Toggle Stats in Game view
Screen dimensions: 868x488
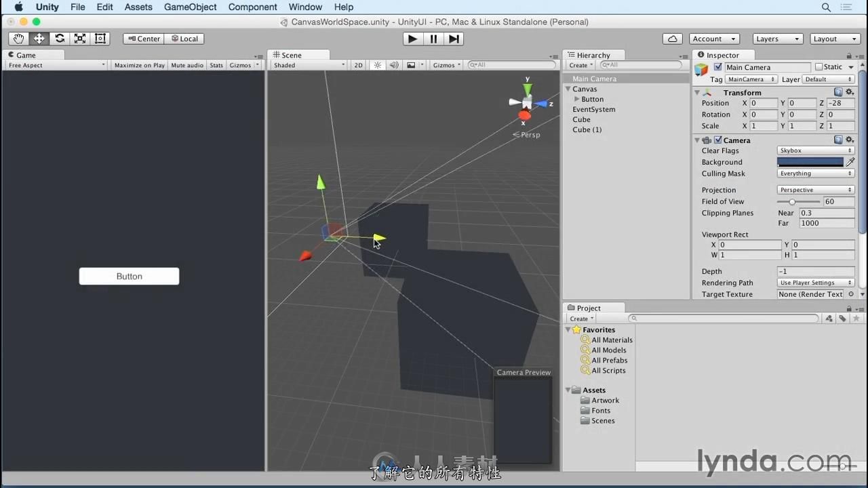pos(216,65)
